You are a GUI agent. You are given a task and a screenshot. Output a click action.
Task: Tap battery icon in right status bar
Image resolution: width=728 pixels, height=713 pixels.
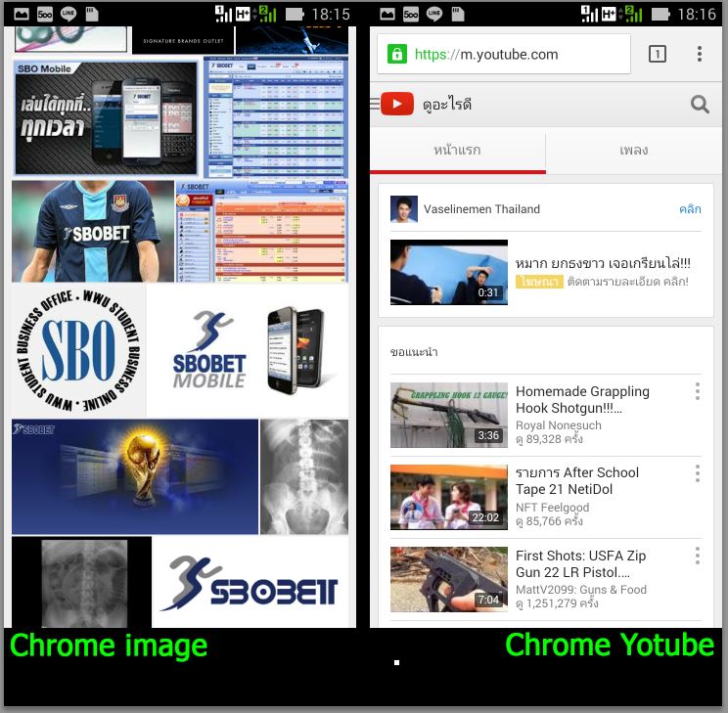click(660, 15)
